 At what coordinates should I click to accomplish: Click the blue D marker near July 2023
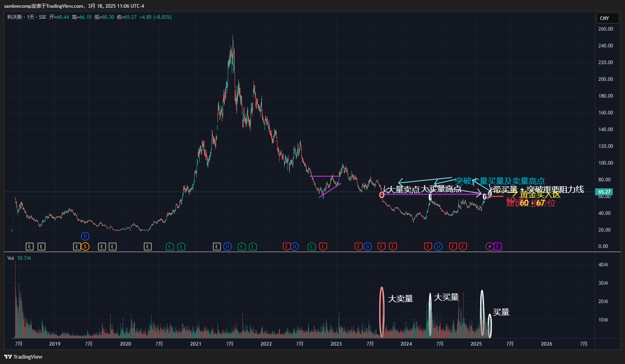(367, 246)
